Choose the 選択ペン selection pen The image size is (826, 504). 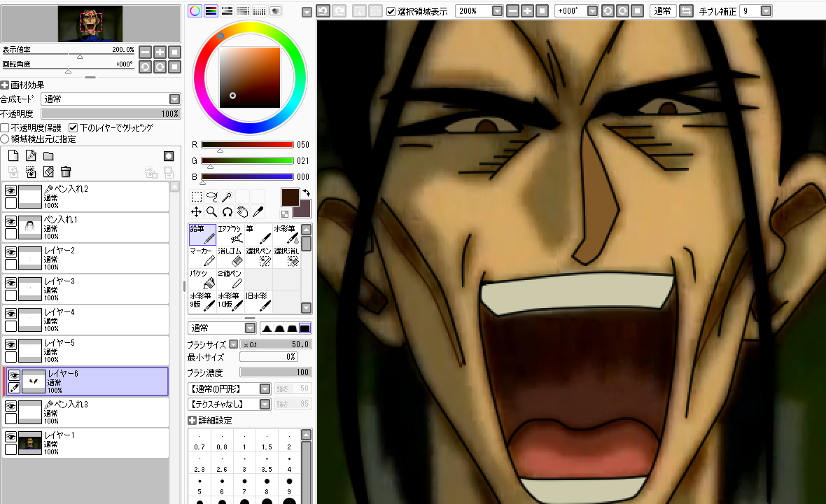[x=258, y=257]
